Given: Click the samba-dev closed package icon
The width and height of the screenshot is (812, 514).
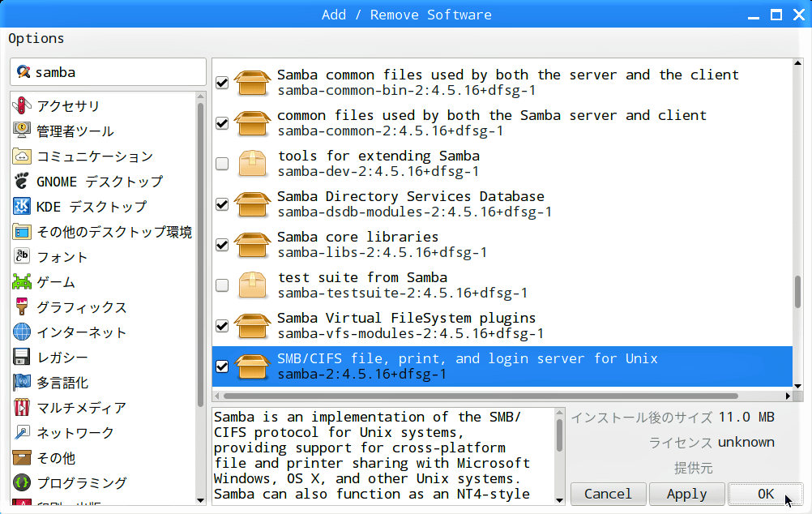Looking at the screenshot, I should pos(252,164).
